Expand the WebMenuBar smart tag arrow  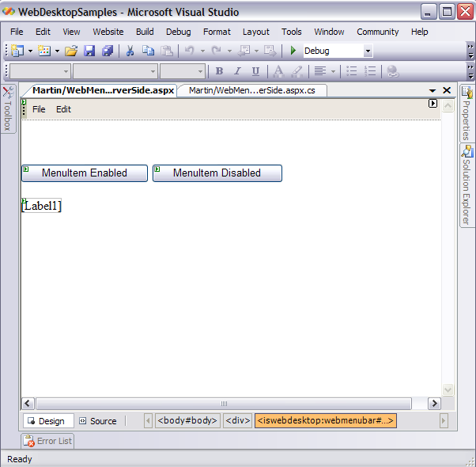point(433,104)
